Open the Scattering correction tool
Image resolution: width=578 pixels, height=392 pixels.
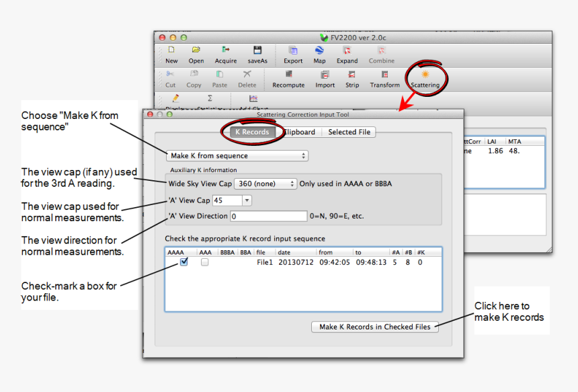click(x=425, y=75)
